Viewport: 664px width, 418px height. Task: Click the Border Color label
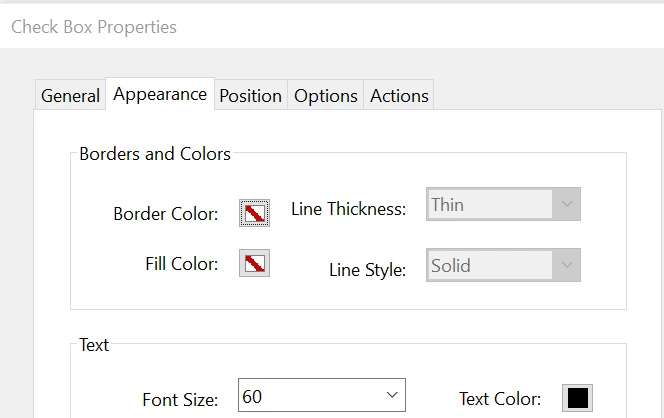tap(165, 214)
